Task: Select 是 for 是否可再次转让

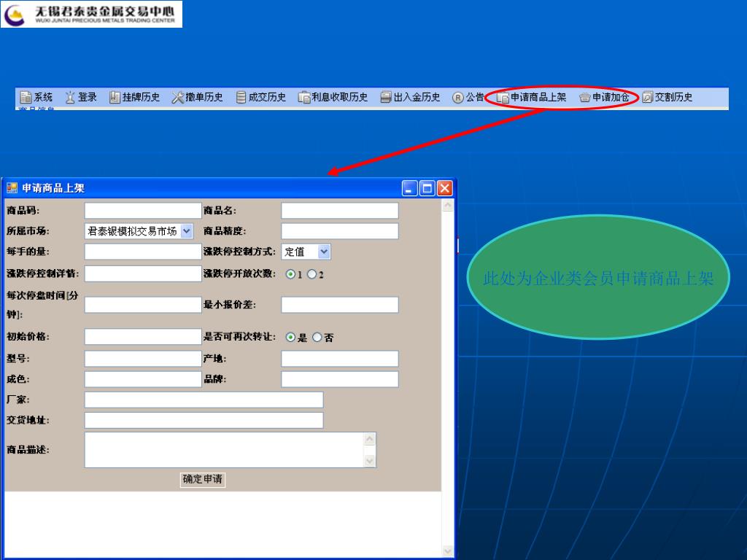Action: coord(290,337)
